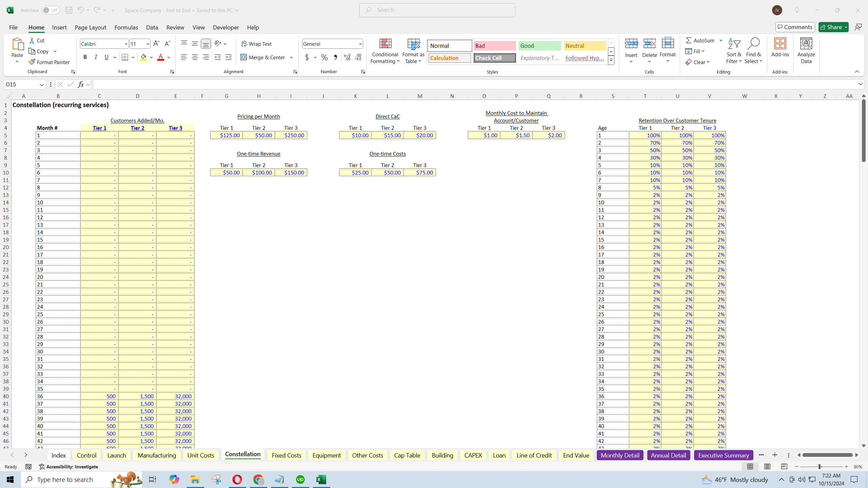The width and height of the screenshot is (868, 488).
Task: Click in the Name Box showing O15
Action: click(x=21, y=84)
